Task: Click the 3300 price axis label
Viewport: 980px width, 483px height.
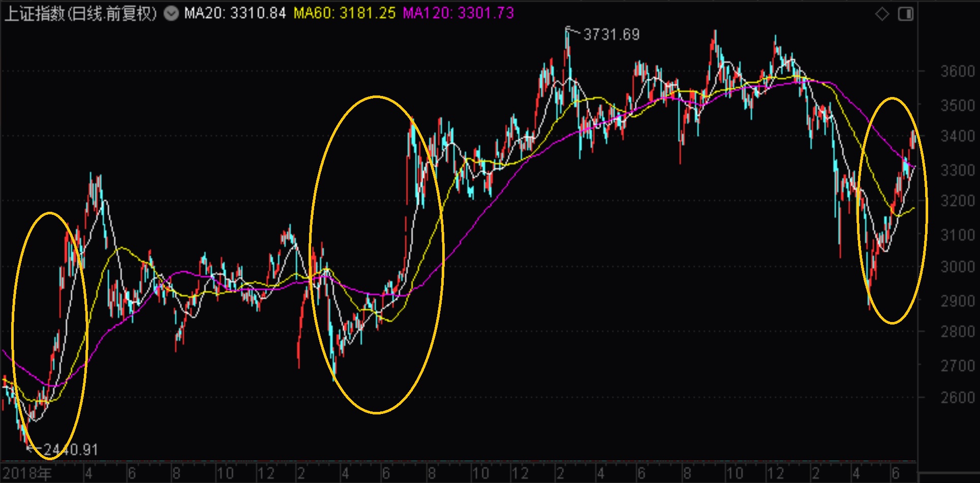Action: tap(958, 170)
